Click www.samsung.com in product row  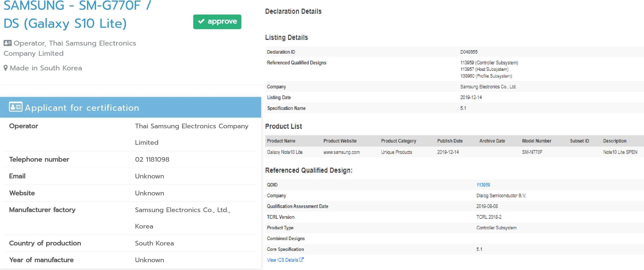click(x=341, y=152)
